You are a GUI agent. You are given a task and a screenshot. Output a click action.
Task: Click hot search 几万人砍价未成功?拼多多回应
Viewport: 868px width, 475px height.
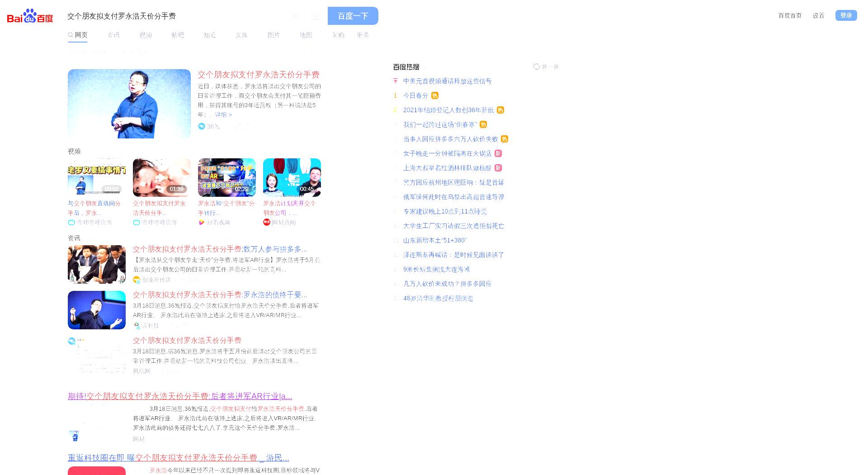447,284
